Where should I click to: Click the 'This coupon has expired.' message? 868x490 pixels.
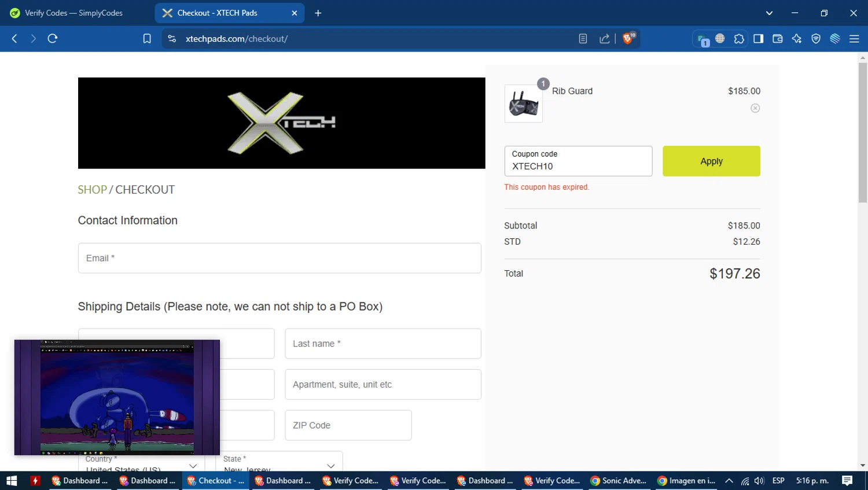tap(546, 187)
